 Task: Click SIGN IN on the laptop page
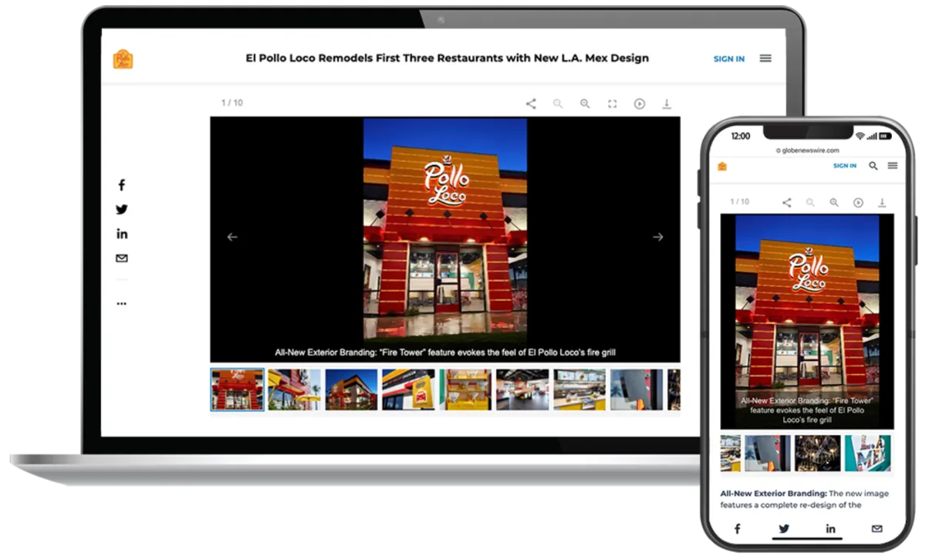tap(729, 59)
